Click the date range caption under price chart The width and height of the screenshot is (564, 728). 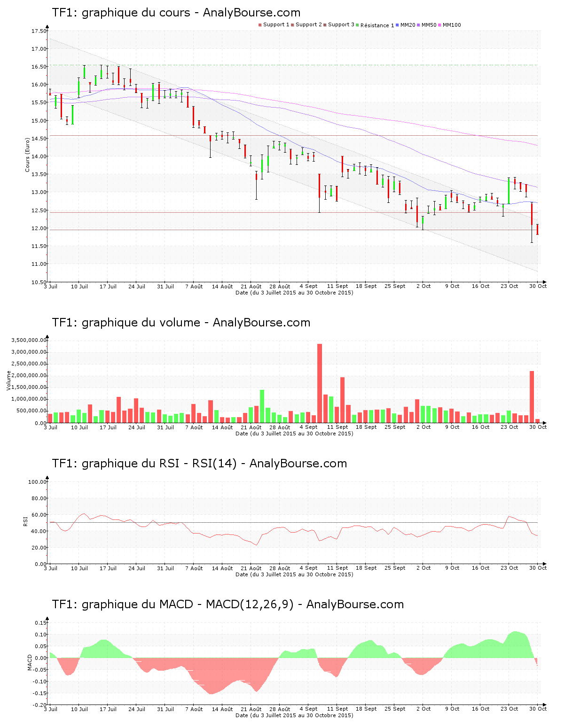[294, 293]
